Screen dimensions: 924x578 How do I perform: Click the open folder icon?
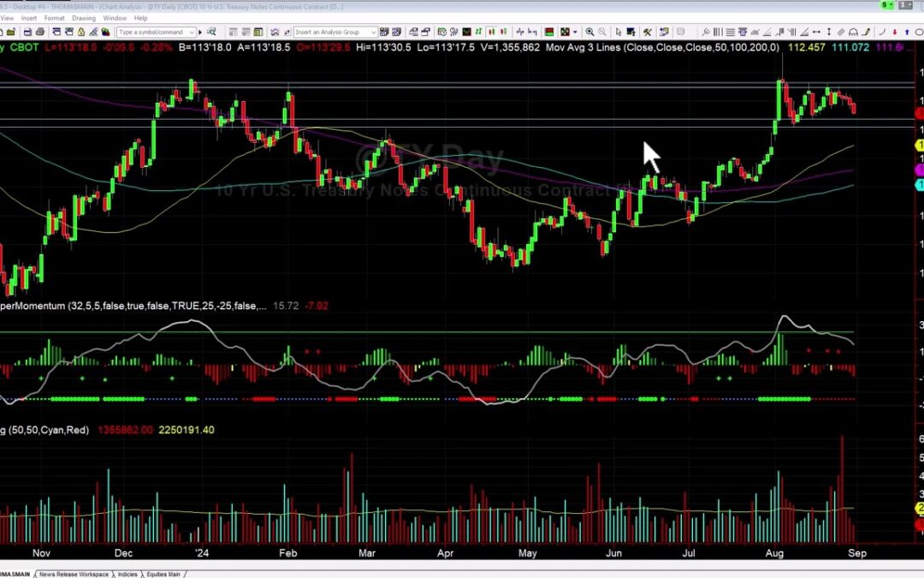11,32
